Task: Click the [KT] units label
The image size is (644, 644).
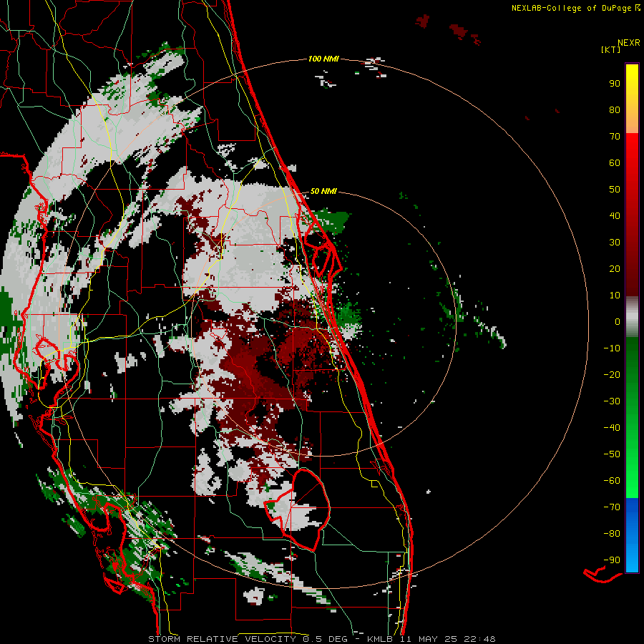Action: (x=611, y=49)
